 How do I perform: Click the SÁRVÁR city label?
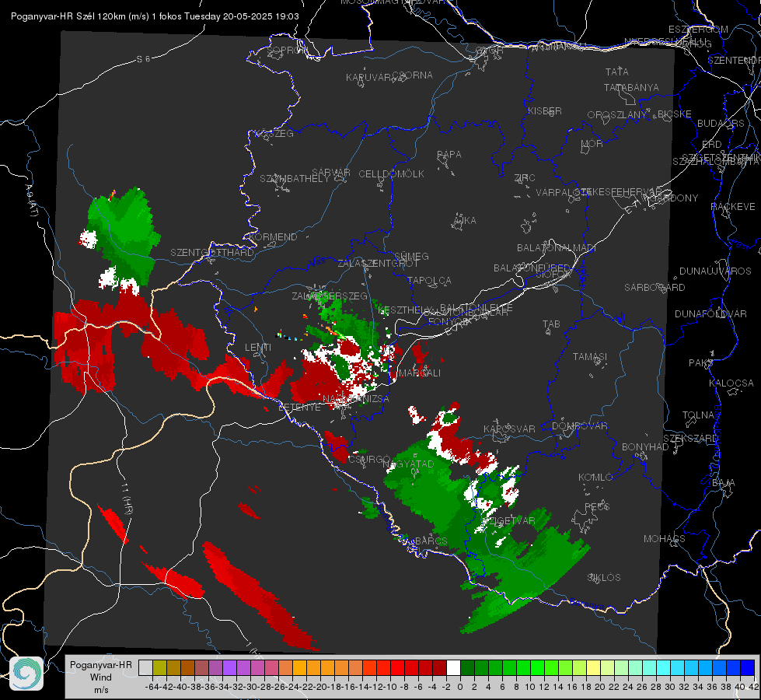pos(331,173)
